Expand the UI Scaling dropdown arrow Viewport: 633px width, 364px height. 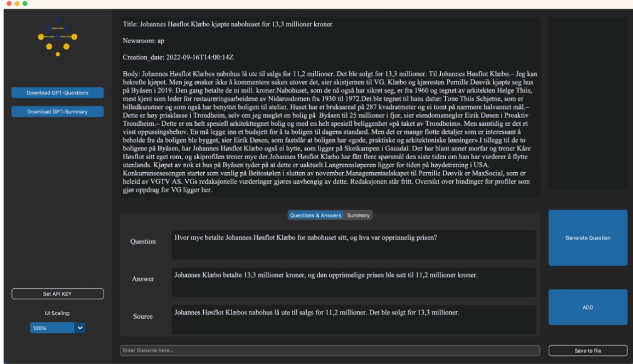pyautogui.click(x=80, y=328)
